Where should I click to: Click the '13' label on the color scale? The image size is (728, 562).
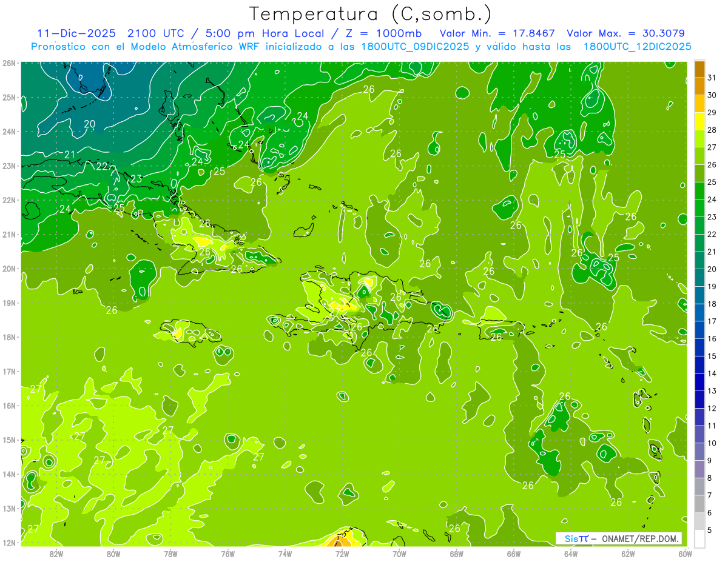(x=712, y=391)
